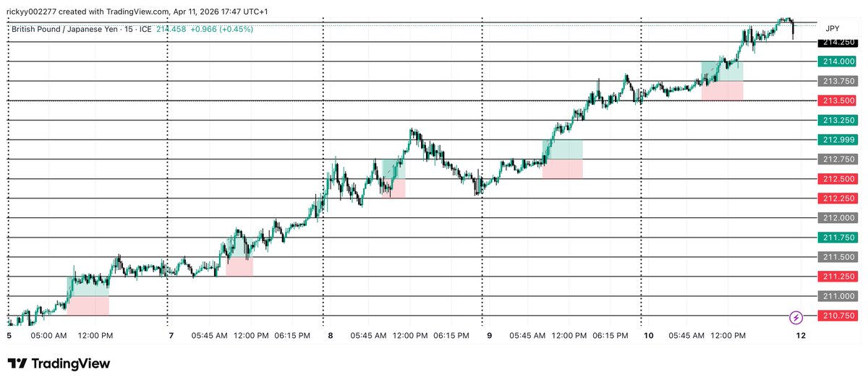Click the day 10 date label
The height and width of the screenshot is (383, 868).
click(x=649, y=336)
